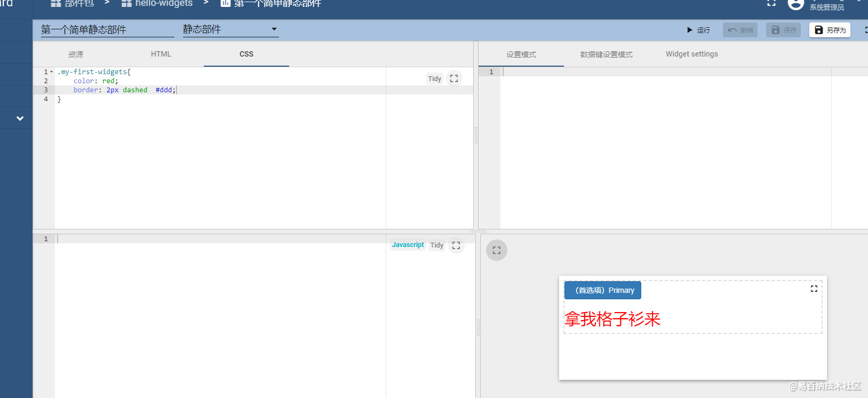Click the user account avatar icon

(x=795, y=4)
